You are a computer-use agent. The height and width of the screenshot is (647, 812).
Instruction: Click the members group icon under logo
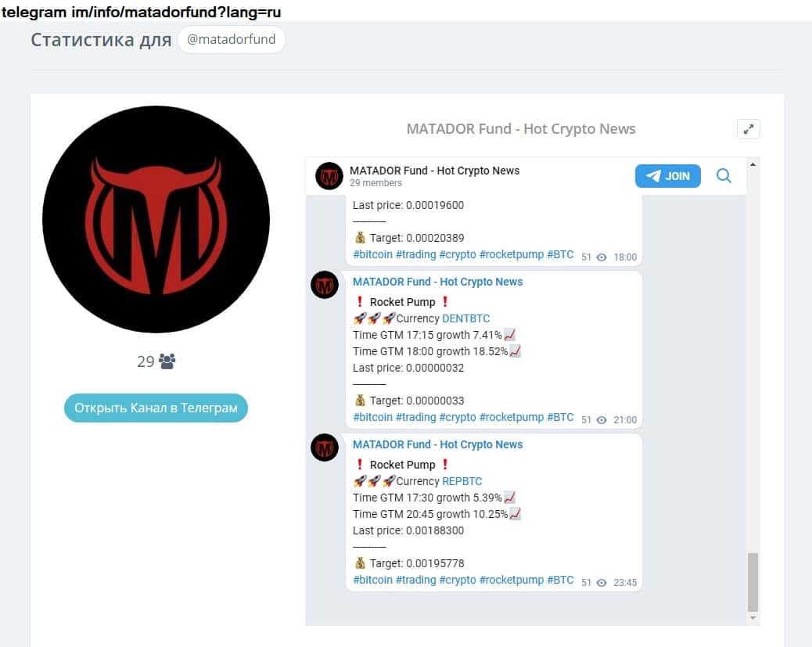pyautogui.click(x=167, y=361)
